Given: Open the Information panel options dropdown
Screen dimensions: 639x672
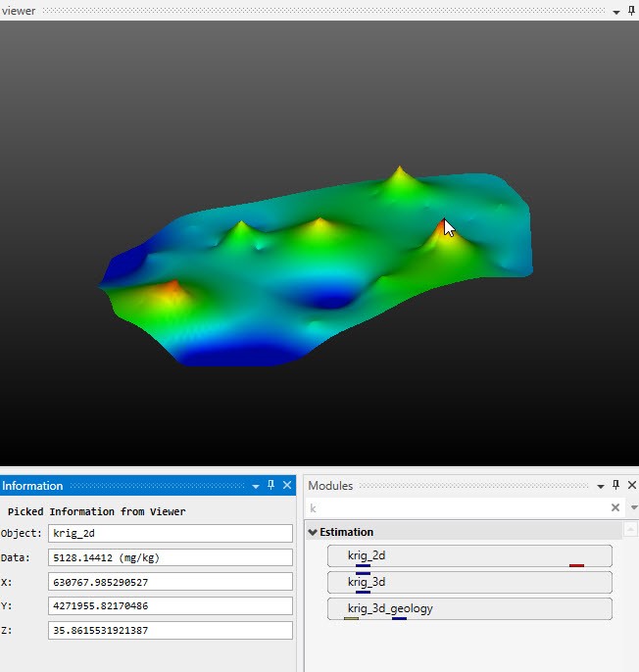Looking at the screenshot, I should click(x=256, y=486).
